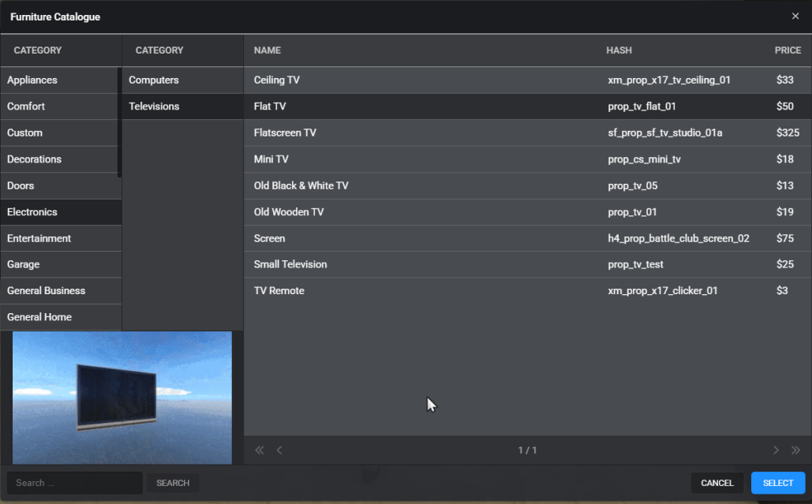Click the $325 price cell
The width and height of the screenshot is (812, 504).
[x=788, y=133]
